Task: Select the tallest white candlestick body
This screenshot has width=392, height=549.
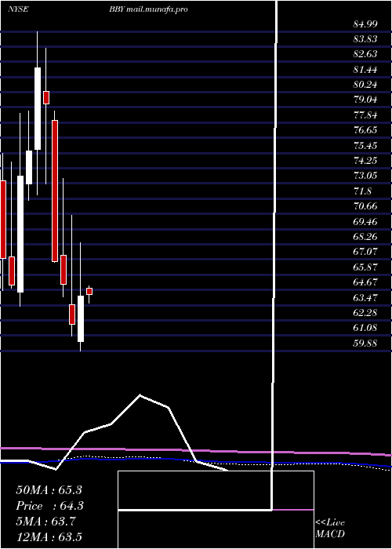Action: click(x=20, y=234)
